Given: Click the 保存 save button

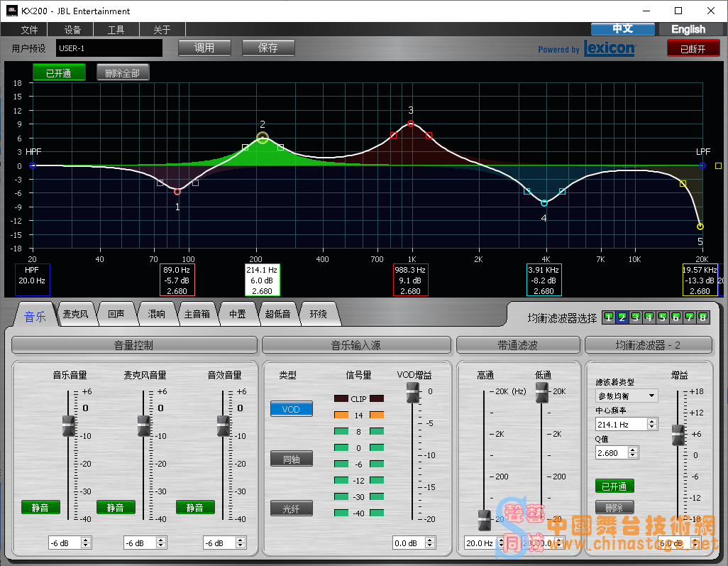Looking at the screenshot, I should 268,48.
